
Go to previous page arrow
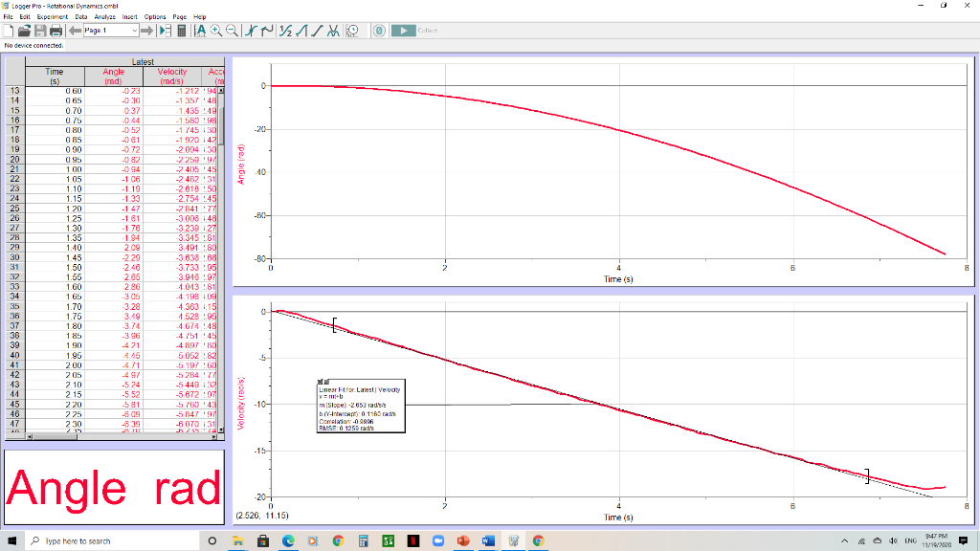(x=75, y=31)
